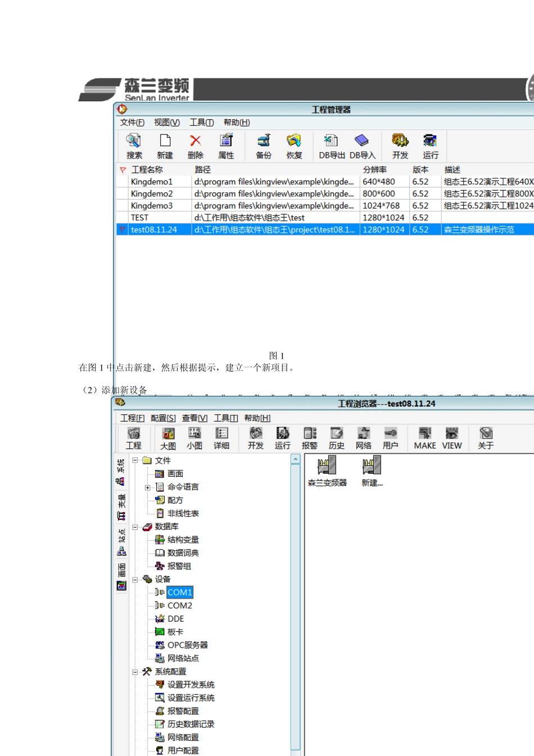Click 开发 icon in 工程浏览器 toolbar
The width and height of the screenshot is (534, 756).
point(256,438)
